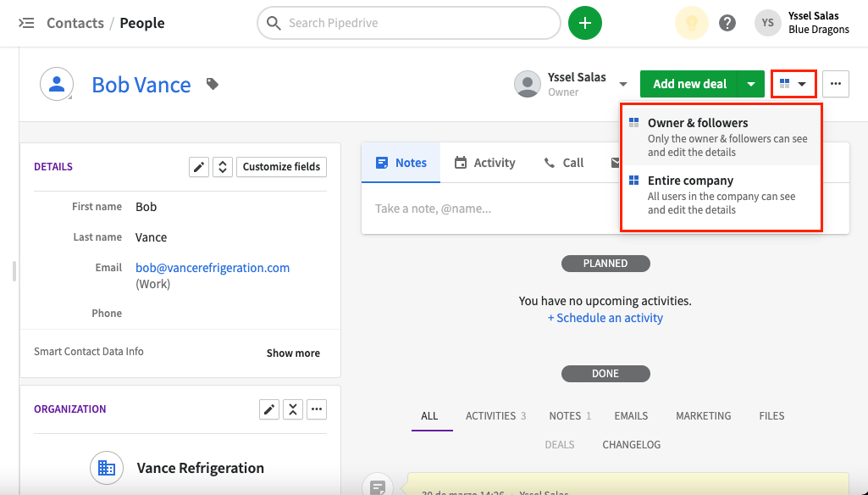
Task: Open the Add new deal split-button arrow
Action: [x=752, y=84]
